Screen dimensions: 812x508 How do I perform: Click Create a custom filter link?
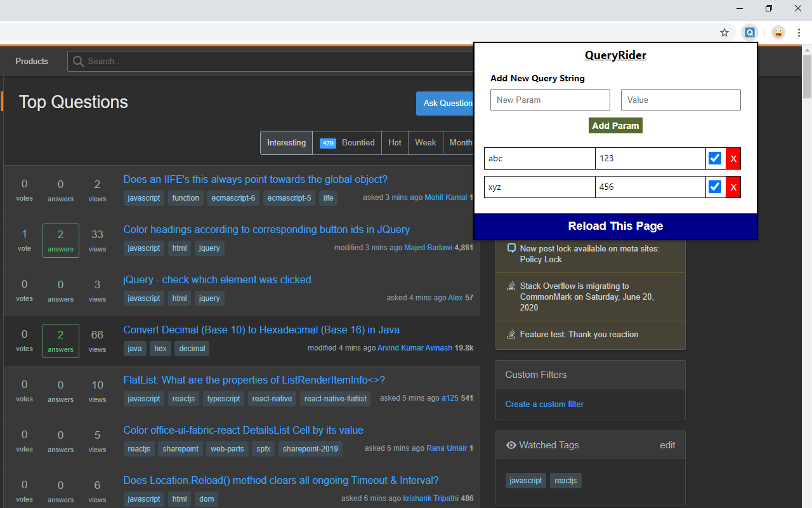pos(544,404)
